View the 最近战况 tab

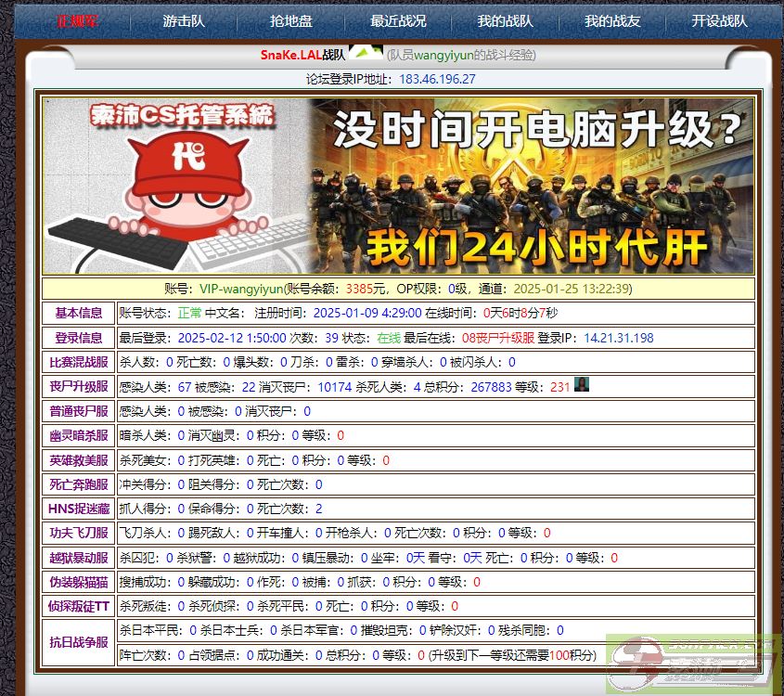(x=398, y=21)
